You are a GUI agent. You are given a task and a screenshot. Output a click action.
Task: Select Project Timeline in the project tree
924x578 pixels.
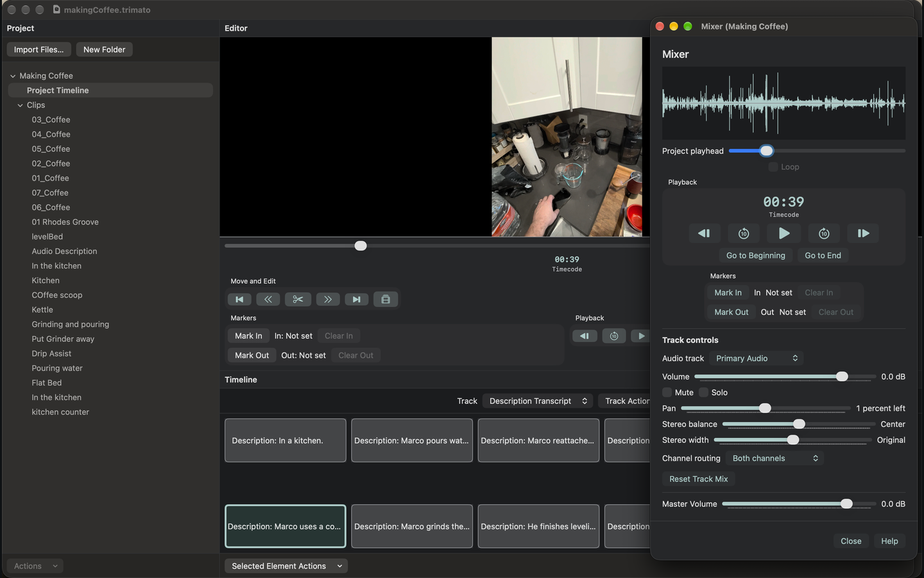[110, 91]
